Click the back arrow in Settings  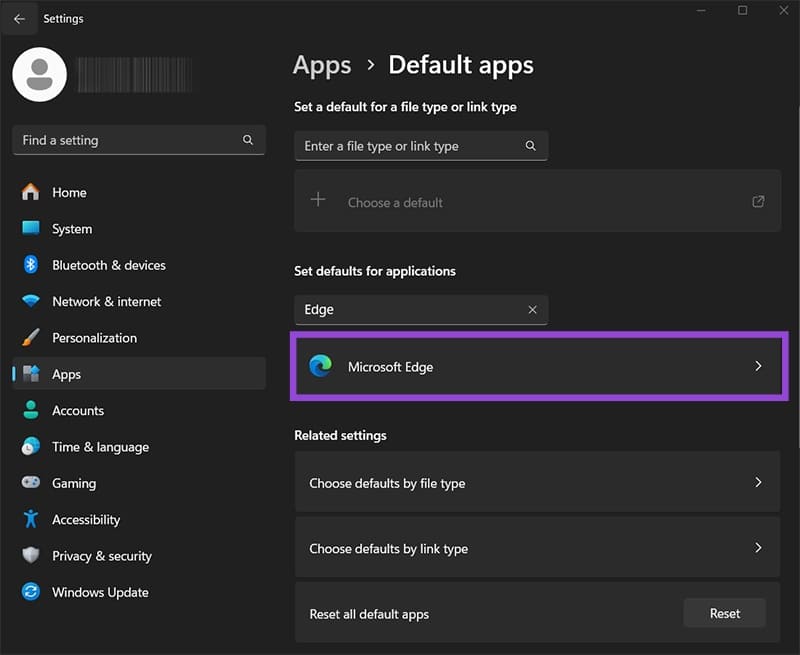(19, 19)
